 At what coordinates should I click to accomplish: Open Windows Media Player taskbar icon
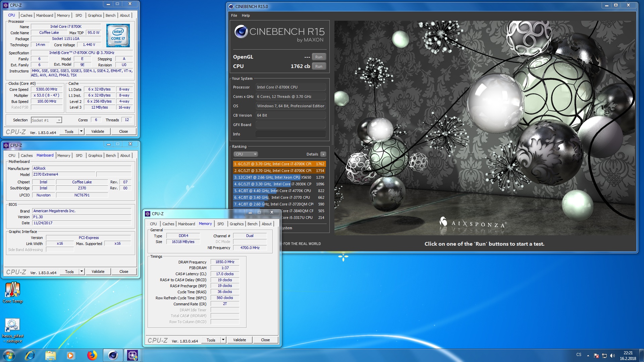(x=70, y=355)
